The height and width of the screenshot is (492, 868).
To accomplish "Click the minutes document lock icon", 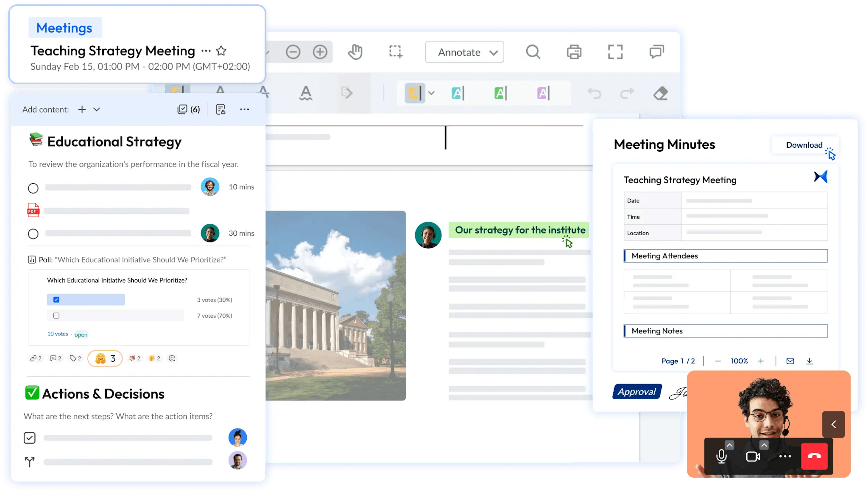I will [220, 109].
